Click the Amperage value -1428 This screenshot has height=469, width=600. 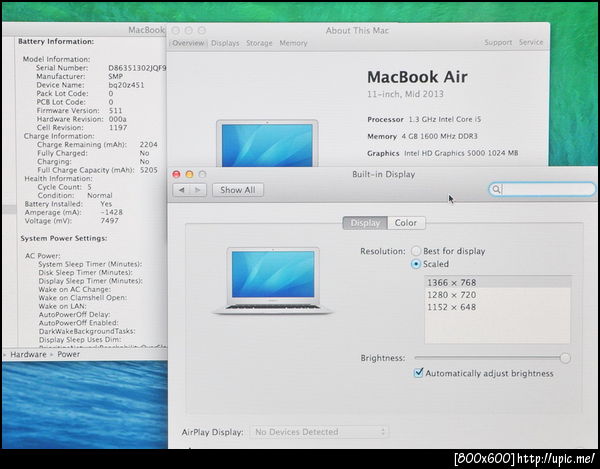pos(112,212)
